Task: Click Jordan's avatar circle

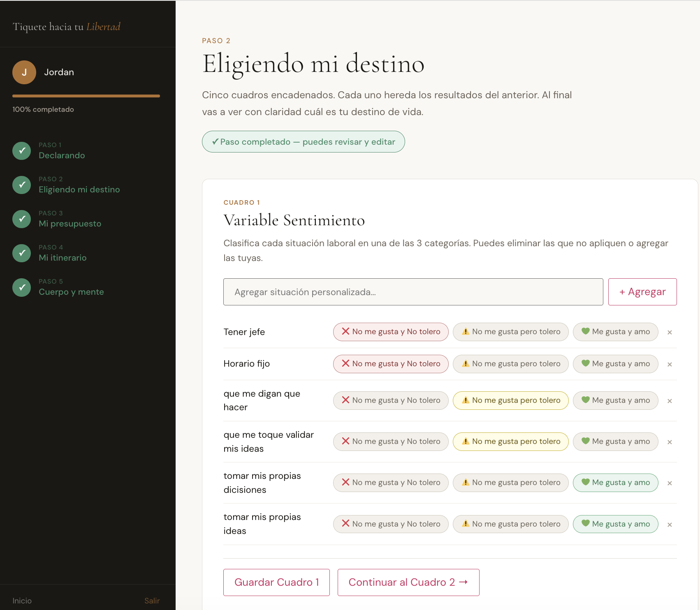Action: [x=24, y=72]
